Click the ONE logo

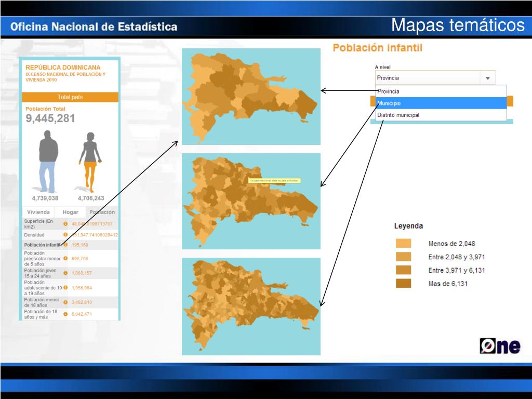pos(500,345)
